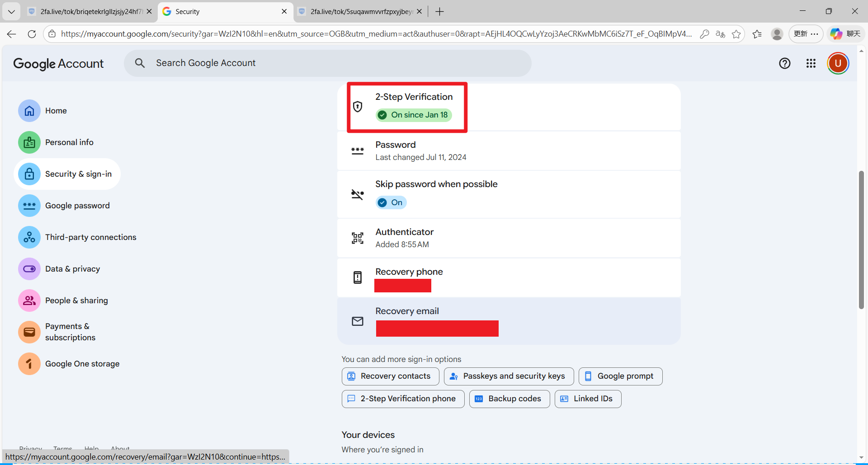Expand the browser tab search chevron
Screen dimensions: 868x465
(11, 12)
